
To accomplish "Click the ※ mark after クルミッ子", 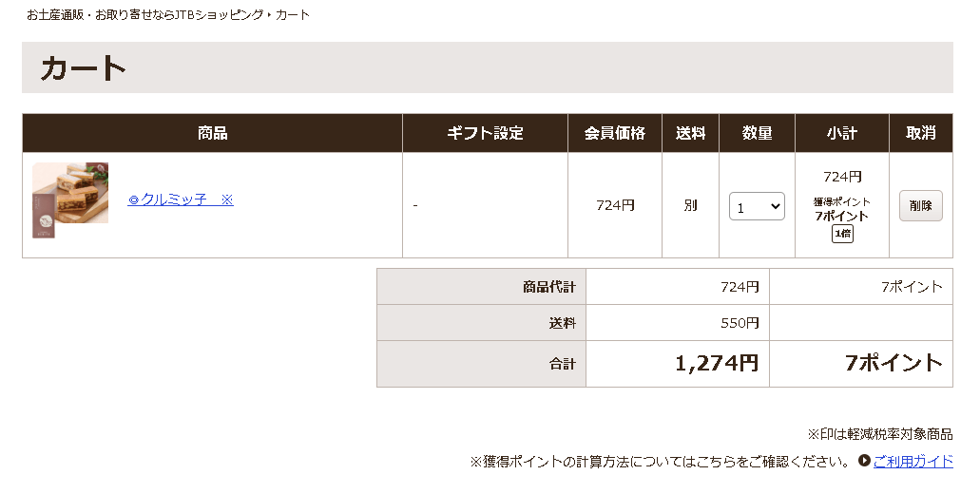I will click(226, 199).
